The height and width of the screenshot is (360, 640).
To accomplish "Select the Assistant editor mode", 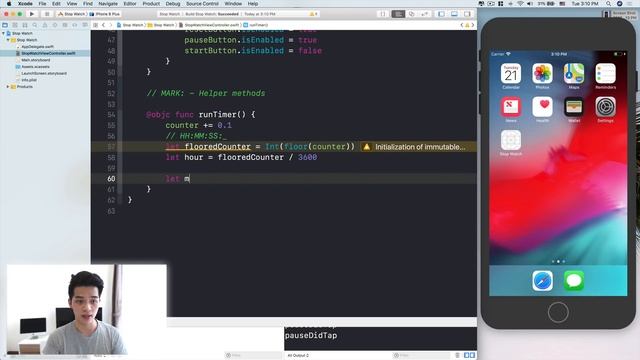I will [x=411, y=14].
